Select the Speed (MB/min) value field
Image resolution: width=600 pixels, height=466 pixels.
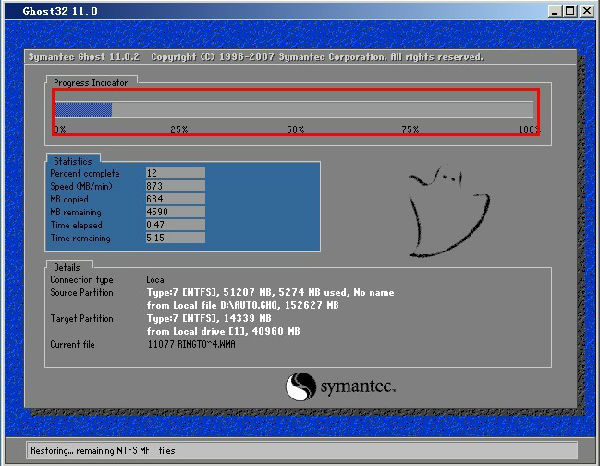point(175,186)
